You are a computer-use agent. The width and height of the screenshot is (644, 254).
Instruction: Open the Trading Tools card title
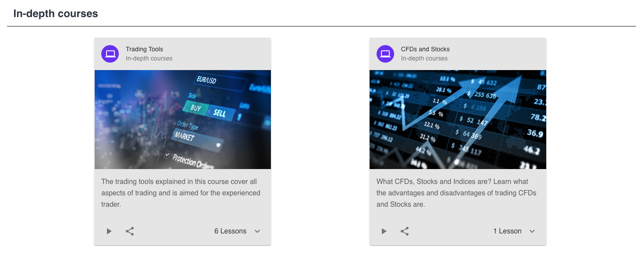pyautogui.click(x=144, y=49)
